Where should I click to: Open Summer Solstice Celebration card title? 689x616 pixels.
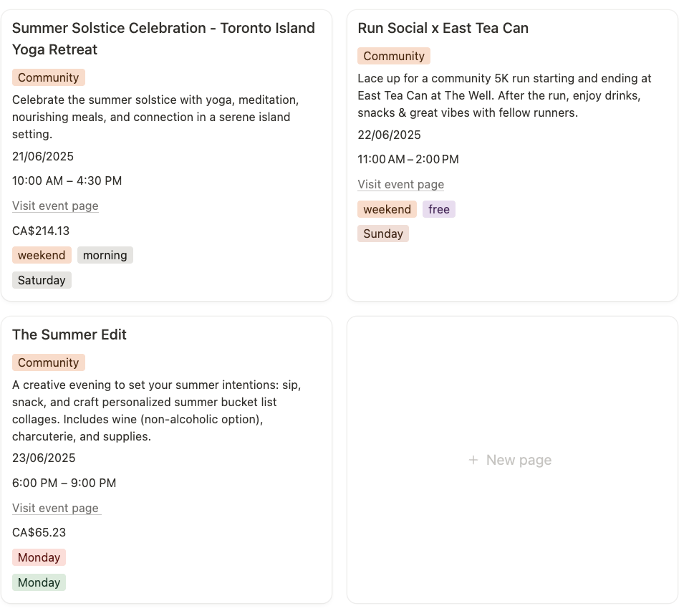(163, 39)
